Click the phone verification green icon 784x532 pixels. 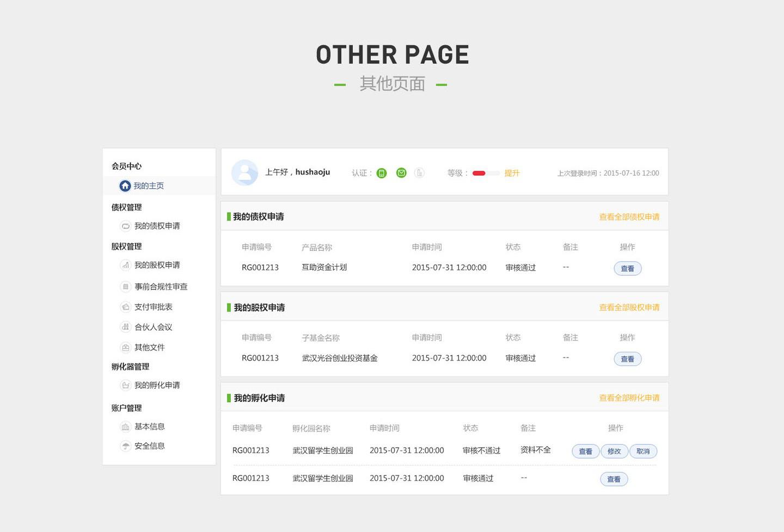coord(382,173)
